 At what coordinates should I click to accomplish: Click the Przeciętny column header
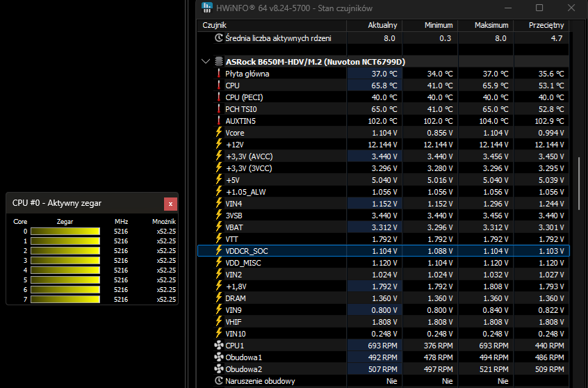[546, 25]
